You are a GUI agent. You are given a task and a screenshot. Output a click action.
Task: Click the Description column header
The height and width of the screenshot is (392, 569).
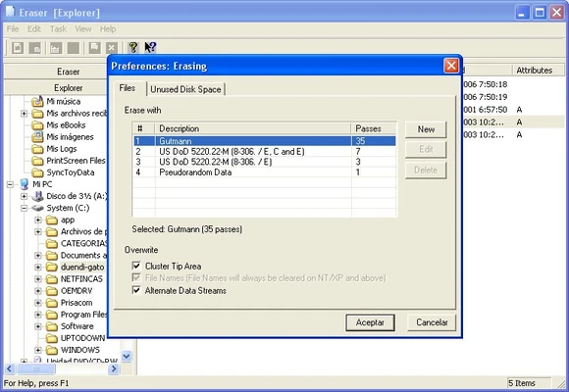tap(253, 128)
